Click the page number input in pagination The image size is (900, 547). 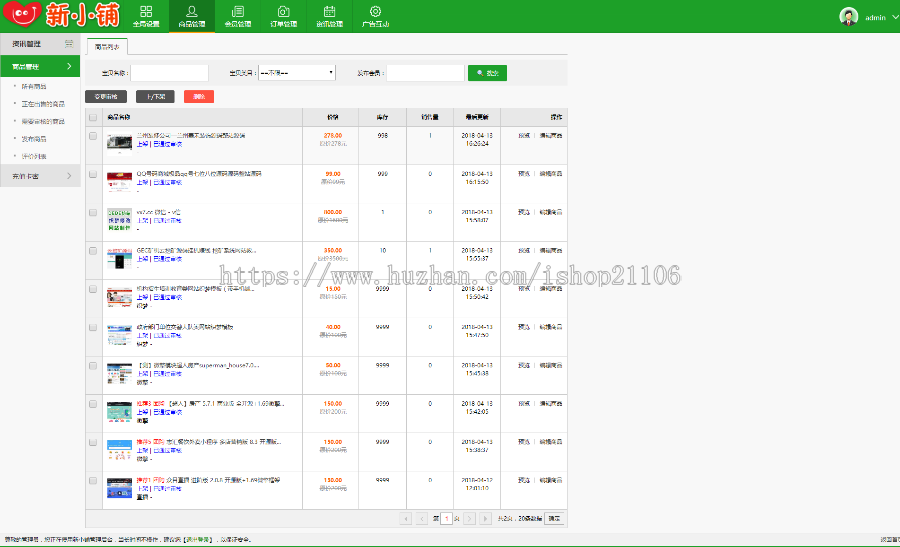(x=447, y=518)
